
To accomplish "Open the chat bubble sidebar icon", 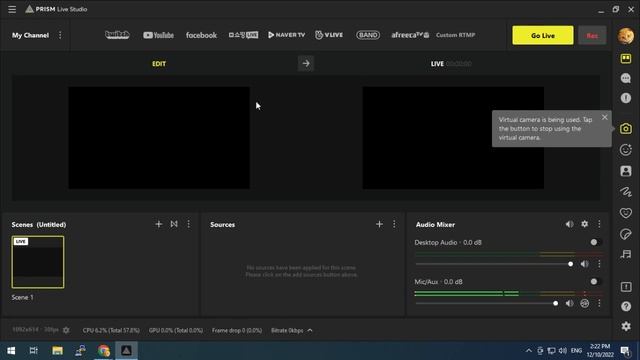I will pyautogui.click(x=626, y=78).
